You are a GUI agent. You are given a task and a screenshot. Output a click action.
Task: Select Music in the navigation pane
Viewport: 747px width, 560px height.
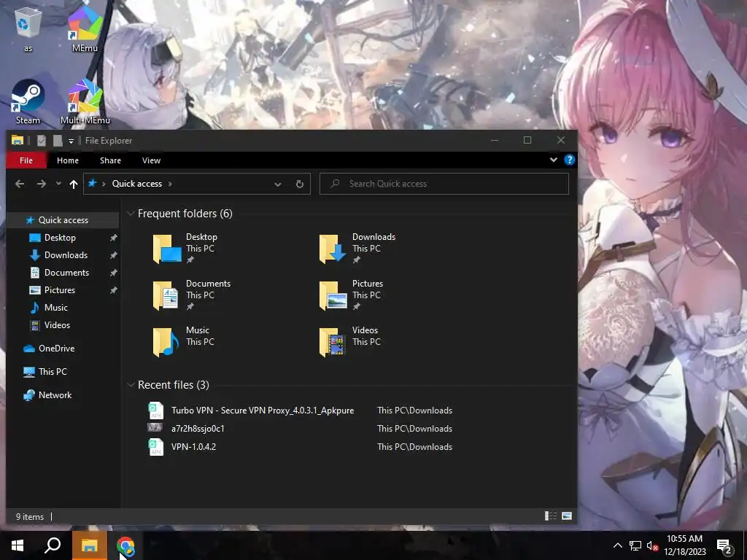coord(55,308)
